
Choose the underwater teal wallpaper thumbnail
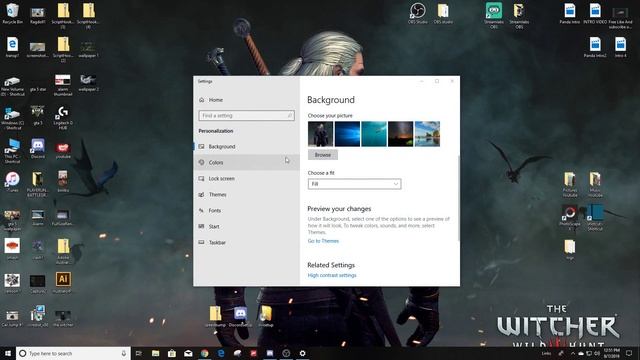coord(374,134)
